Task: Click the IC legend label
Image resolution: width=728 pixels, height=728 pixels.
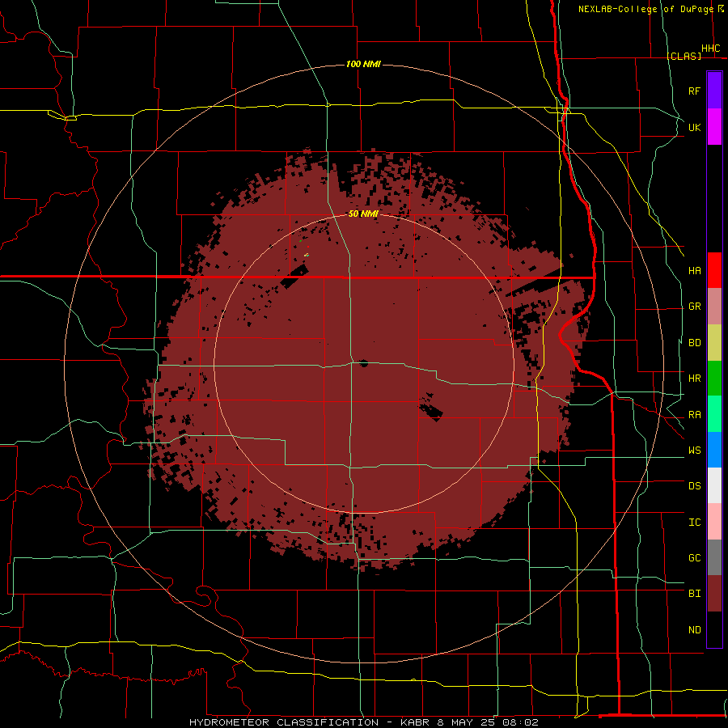Action: point(694,523)
